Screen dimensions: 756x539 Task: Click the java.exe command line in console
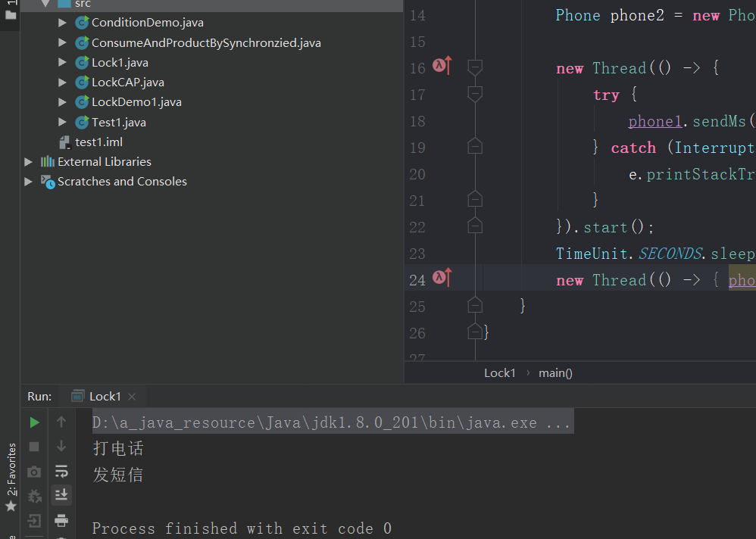pos(332,422)
